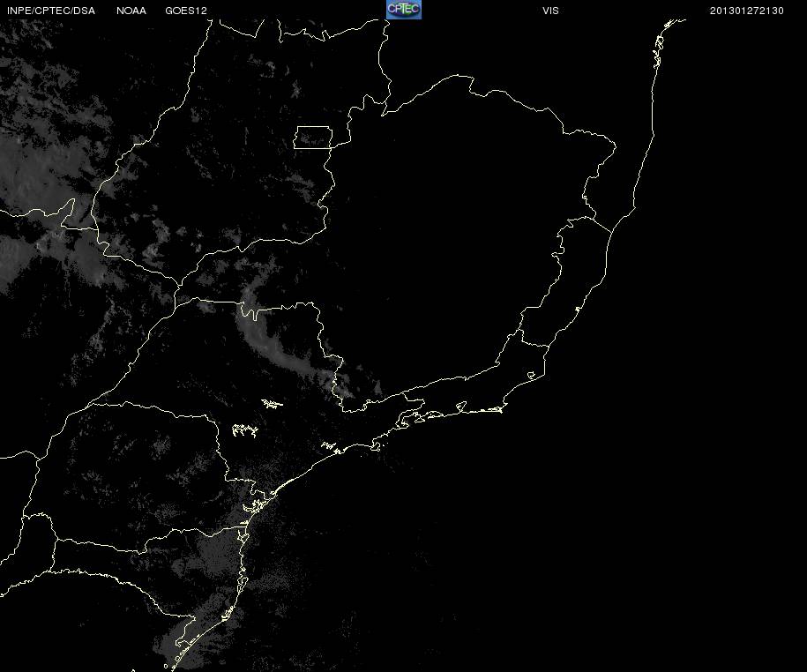Select the GOES12 satellite label
Image resolution: width=807 pixels, height=672 pixels.
point(186,11)
